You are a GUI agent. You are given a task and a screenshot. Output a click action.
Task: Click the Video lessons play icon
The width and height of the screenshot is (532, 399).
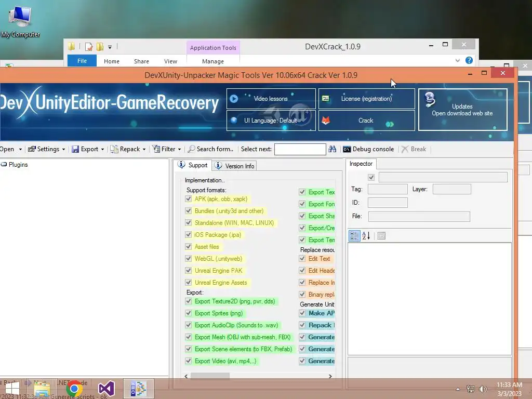click(234, 99)
